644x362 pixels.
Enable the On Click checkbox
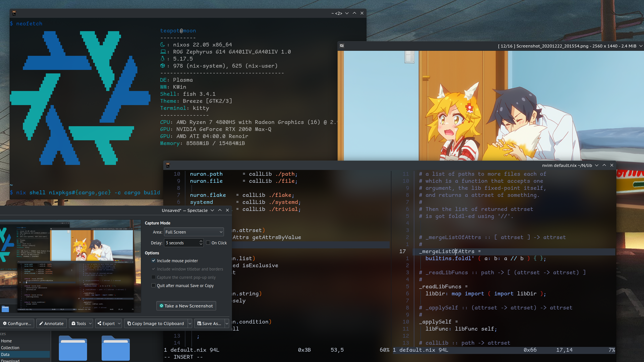208,243
